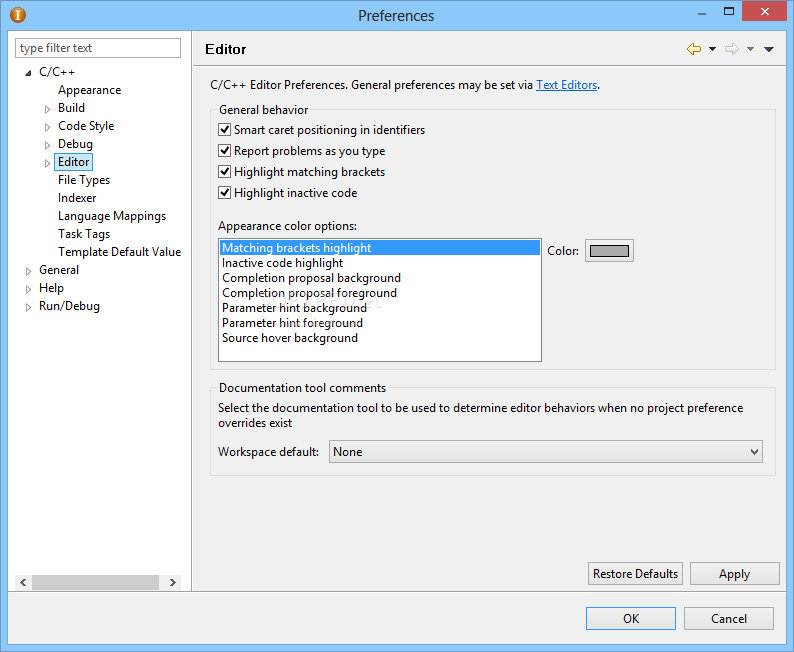Click tree horizontal scrollbar right arrow

click(x=173, y=582)
